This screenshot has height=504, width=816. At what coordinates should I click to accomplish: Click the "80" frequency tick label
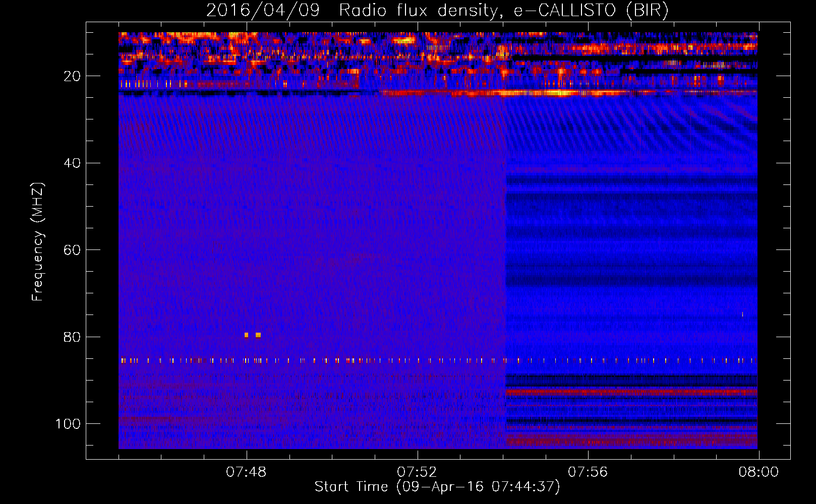(72, 337)
